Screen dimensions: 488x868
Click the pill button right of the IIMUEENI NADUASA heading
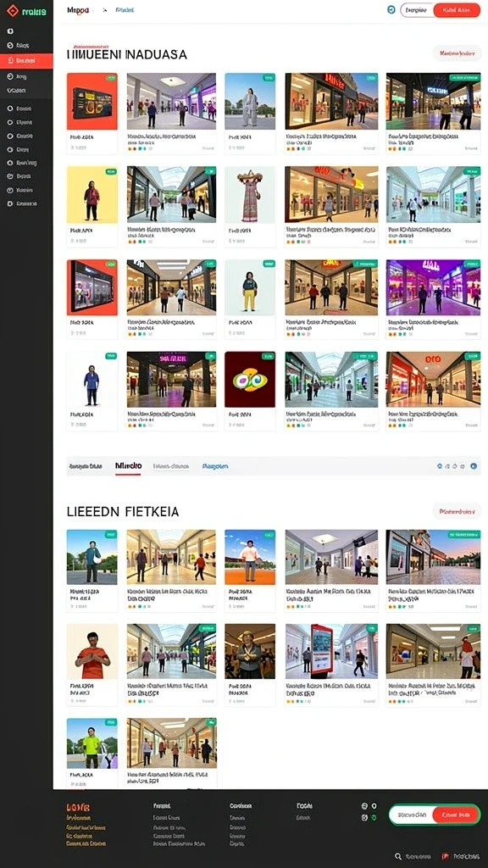(457, 53)
